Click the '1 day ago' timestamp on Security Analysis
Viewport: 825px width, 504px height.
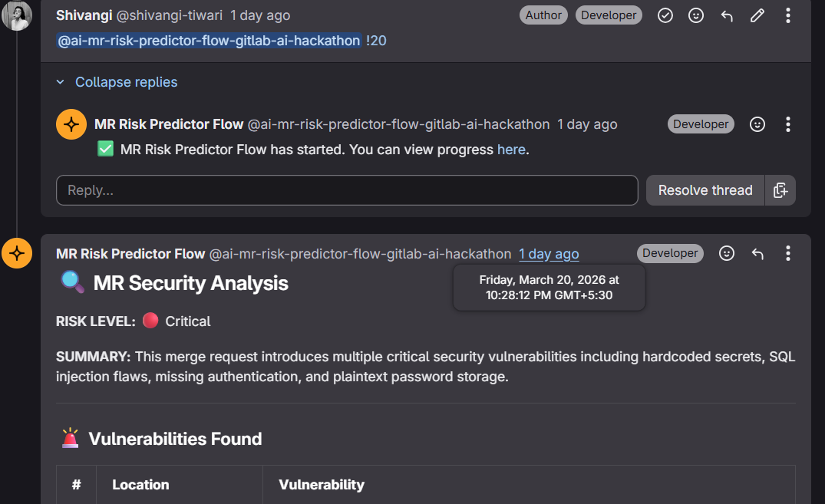pyautogui.click(x=549, y=254)
